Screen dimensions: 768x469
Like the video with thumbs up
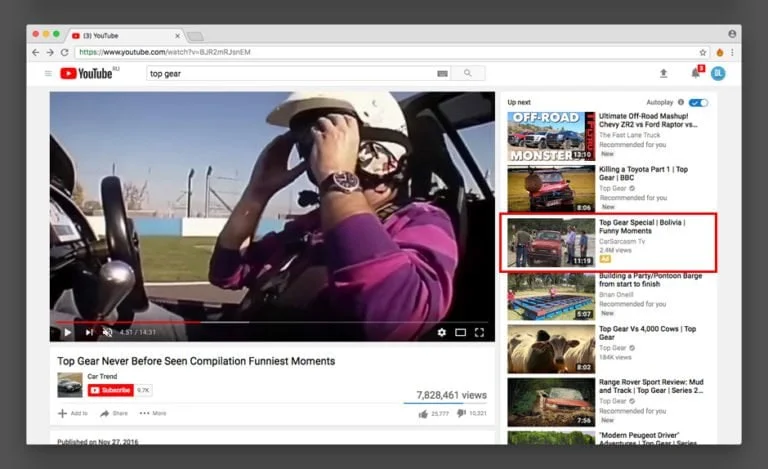pos(423,413)
